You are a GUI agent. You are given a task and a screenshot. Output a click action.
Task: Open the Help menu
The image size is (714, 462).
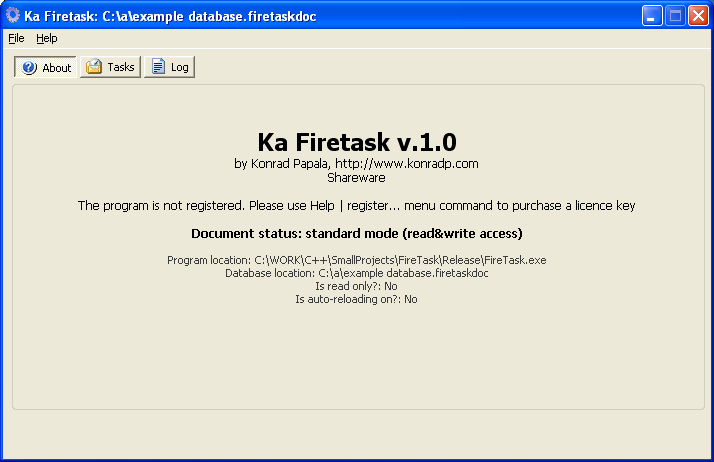coord(46,38)
